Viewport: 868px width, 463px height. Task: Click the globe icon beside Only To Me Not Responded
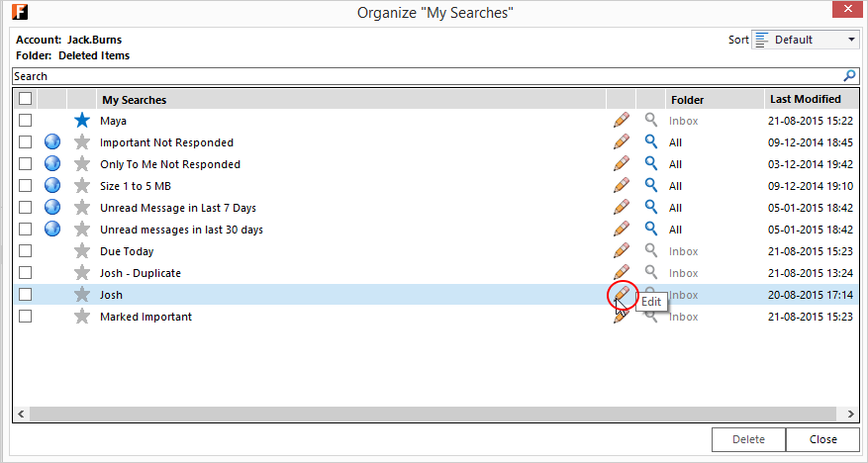tap(52, 164)
